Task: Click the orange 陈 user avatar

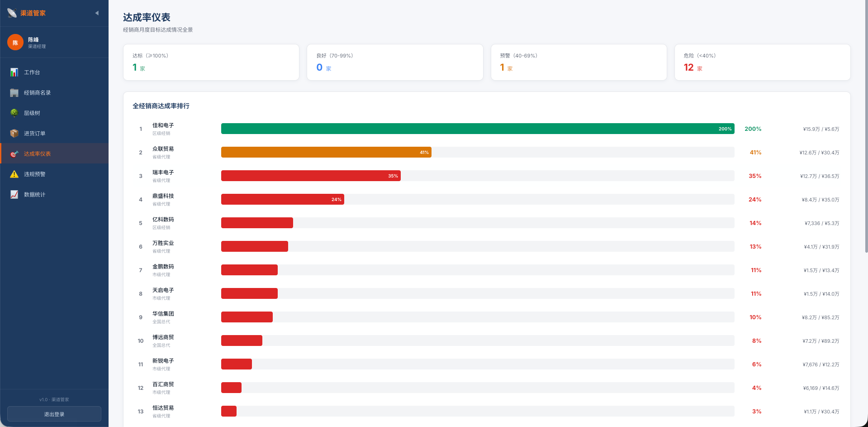Action: tap(15, 43)
